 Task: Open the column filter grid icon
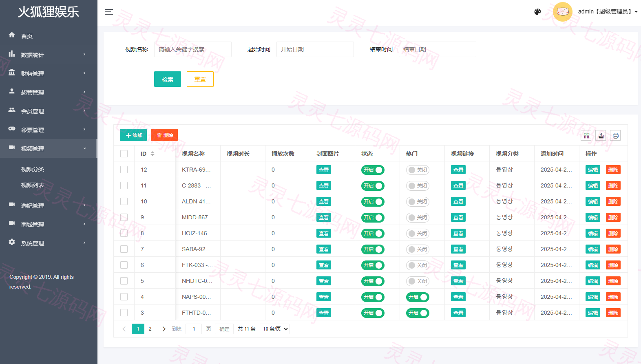(586, 136)
